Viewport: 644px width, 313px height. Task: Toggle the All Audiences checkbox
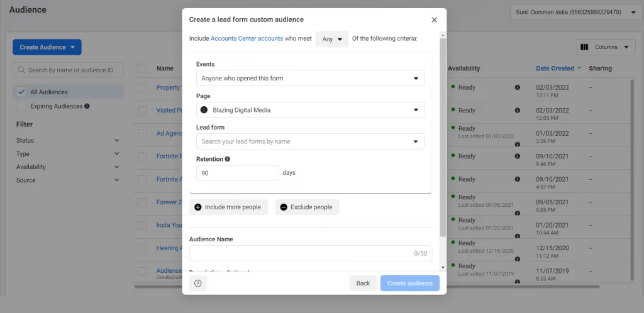(22, 92)
